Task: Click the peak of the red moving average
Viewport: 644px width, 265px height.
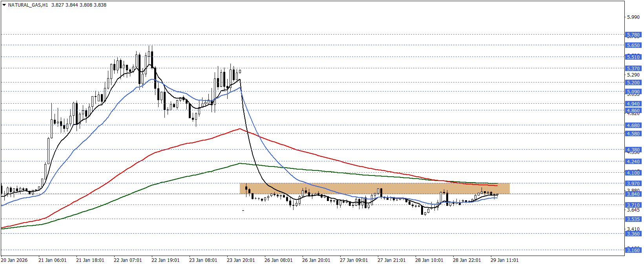Action: (x=239, y=129)
